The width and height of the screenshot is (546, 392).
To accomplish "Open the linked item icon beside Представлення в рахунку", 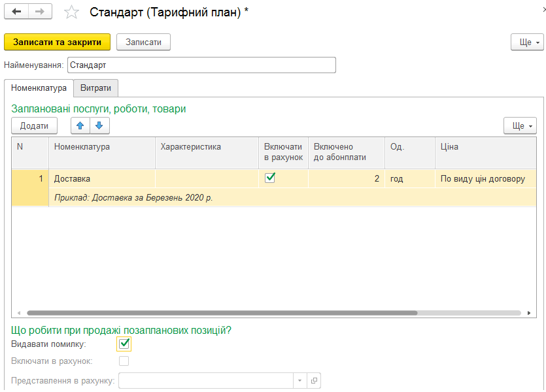I will pyautogui.click(x=314, y=380).
